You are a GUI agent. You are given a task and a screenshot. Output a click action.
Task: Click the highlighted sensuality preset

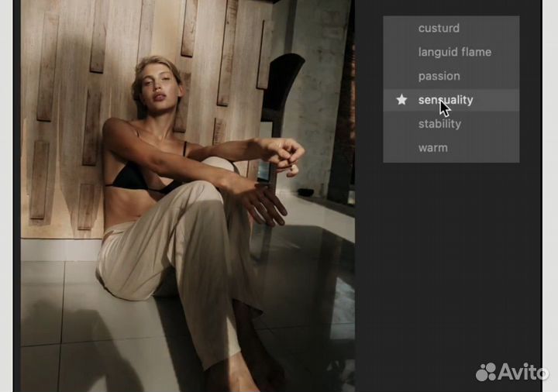coord(446,100)
